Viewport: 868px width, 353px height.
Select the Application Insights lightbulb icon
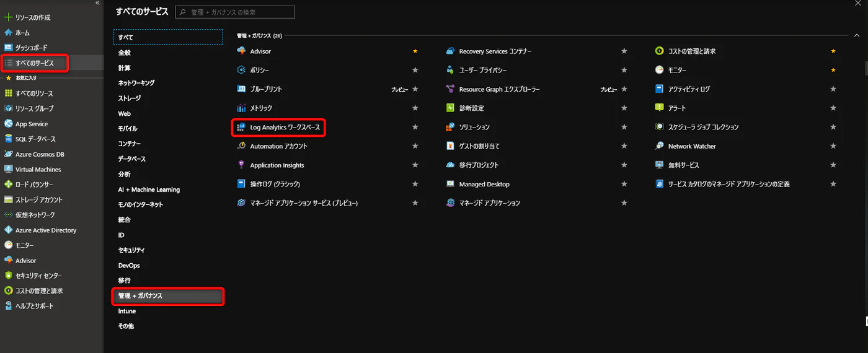point(242,165)
